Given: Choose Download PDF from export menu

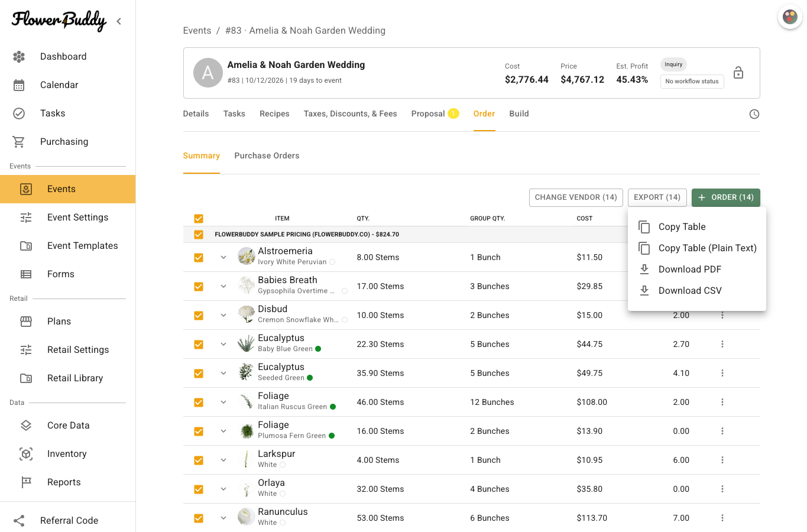Looking at the screenshot, I should tap(697, 270).
